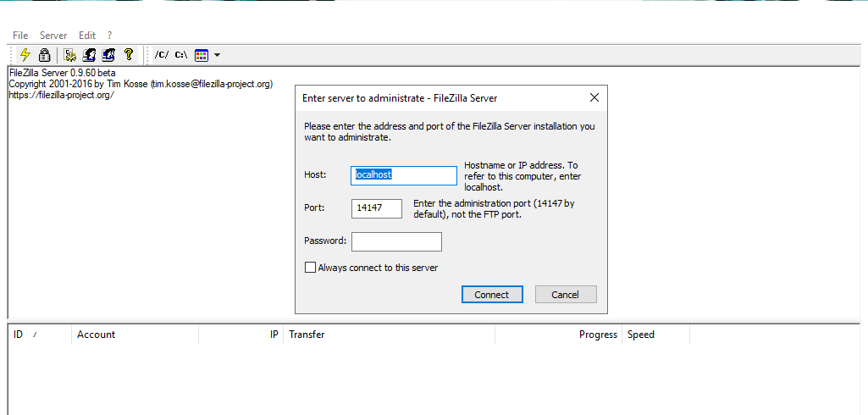Click the Port field showing 14147
Screen dimensions: 868x415
coord(377,208)
